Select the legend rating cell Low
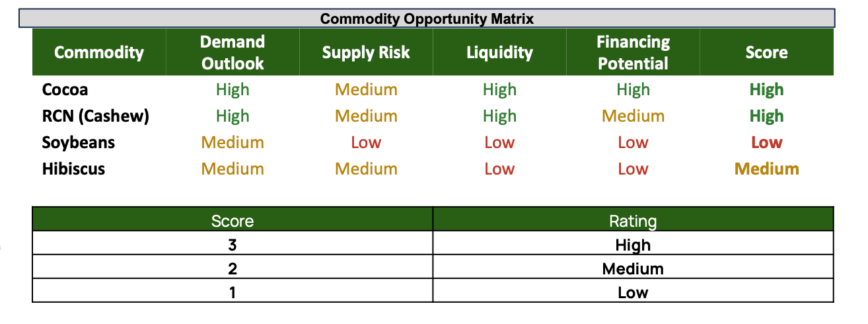 click(x=633, y=292)
